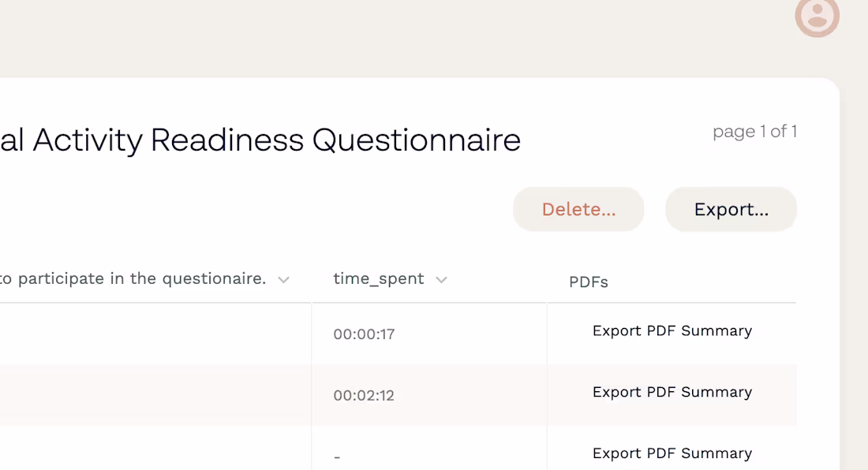Select the PDFs column header
868x470 pixels.
coord(589,282)
